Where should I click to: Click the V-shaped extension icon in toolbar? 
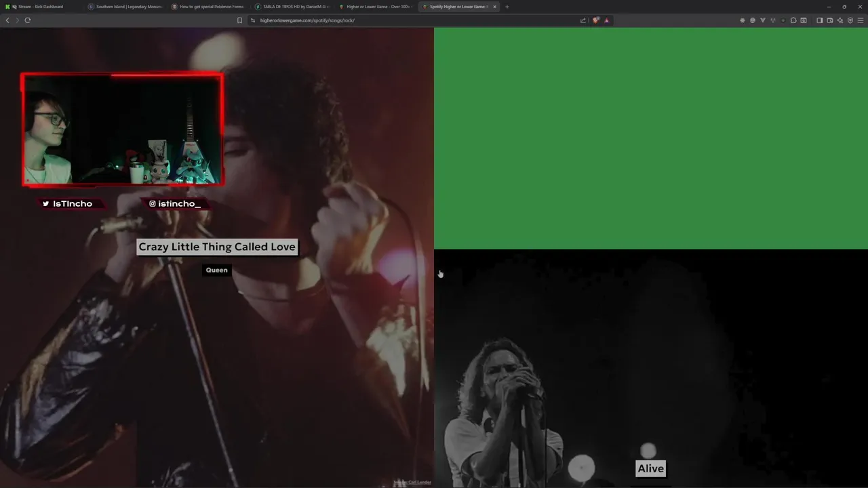[763, 20]
